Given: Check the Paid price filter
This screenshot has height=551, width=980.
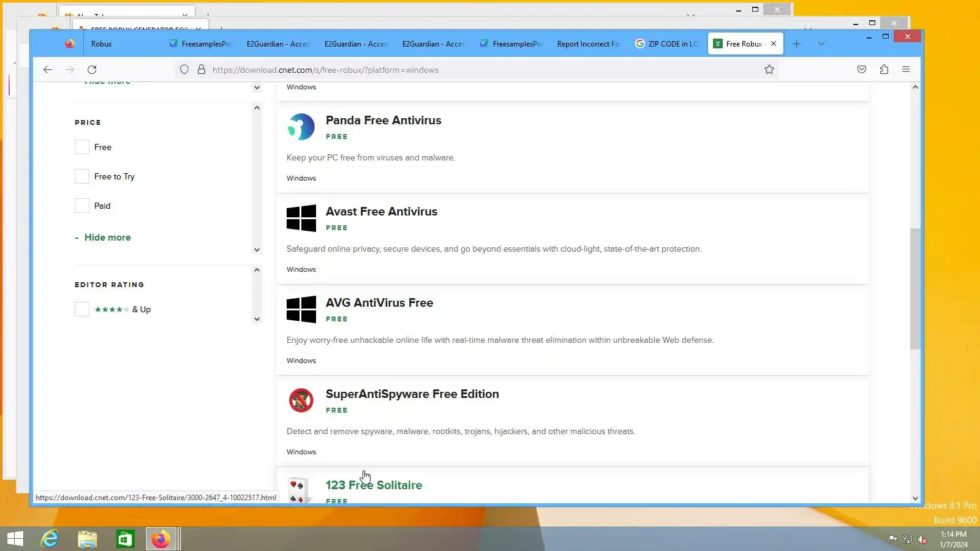Looking at the screenshot, I should click(x=82, y=206).
